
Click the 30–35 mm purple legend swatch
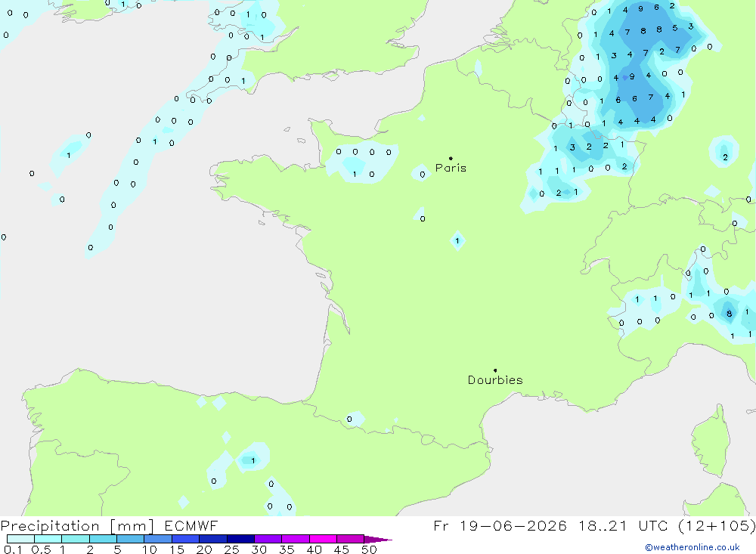click(268, 539)
